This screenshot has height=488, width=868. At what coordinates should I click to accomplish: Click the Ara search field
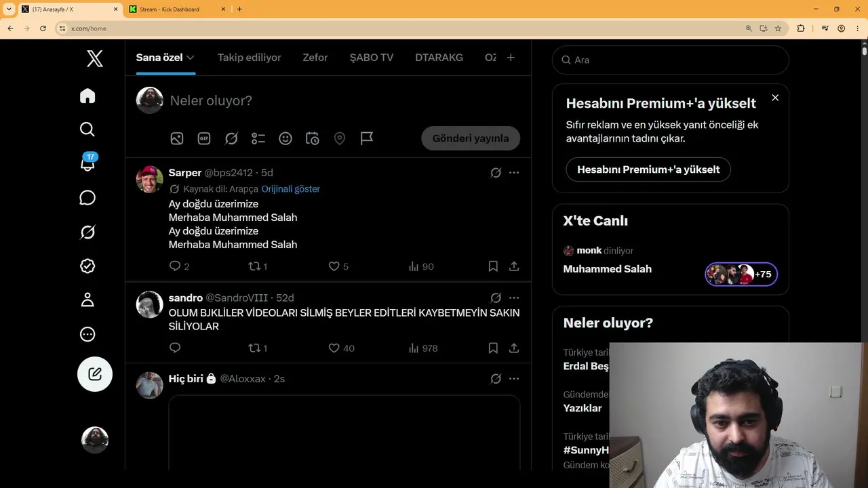pyautogui.click(x=671, y=60)
